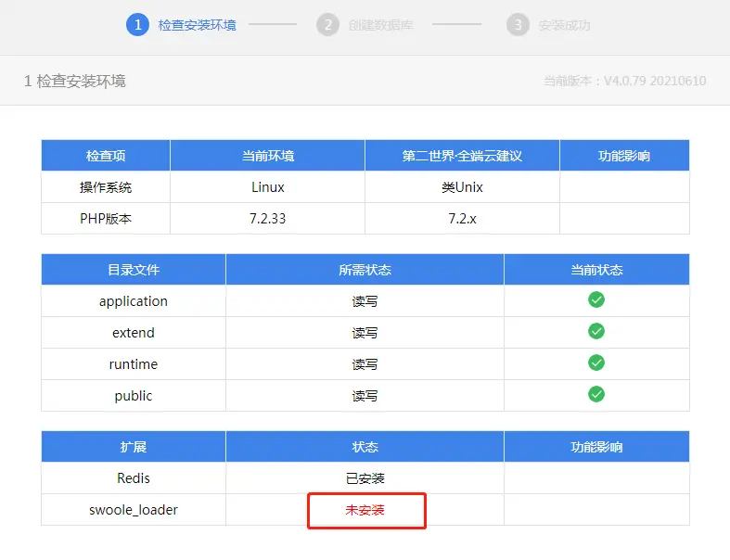Click the red 未安装 status for swoole_loader
The width and height of the screenshot is (730, 560).
pos(365,510)
